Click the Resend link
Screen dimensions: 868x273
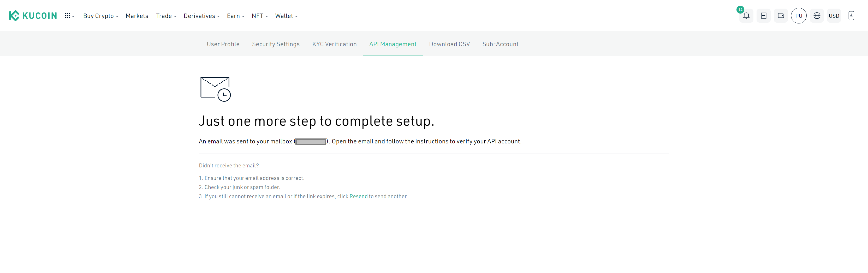pos(359,196)
